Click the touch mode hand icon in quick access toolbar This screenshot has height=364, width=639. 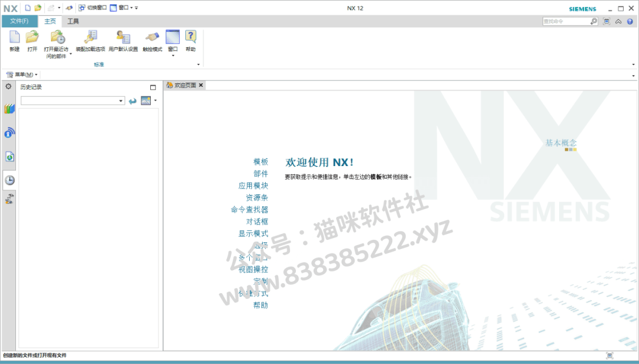click(69, 8)
